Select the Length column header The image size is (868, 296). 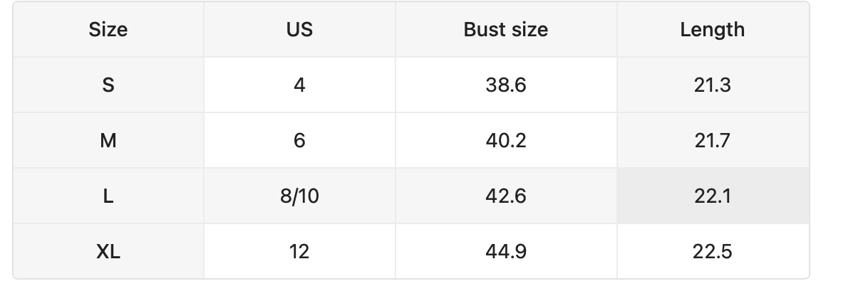click(x=713, y=30)
